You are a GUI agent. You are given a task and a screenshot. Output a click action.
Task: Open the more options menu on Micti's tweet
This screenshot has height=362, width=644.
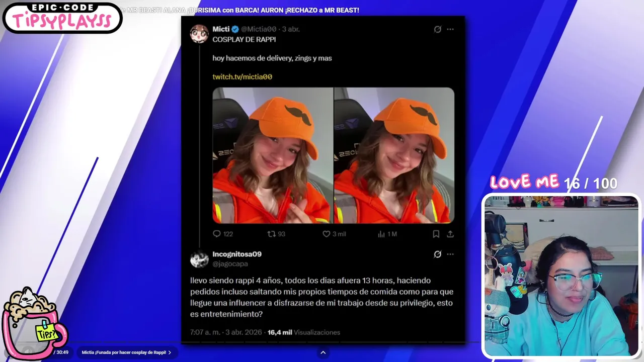tap(450, 29)
